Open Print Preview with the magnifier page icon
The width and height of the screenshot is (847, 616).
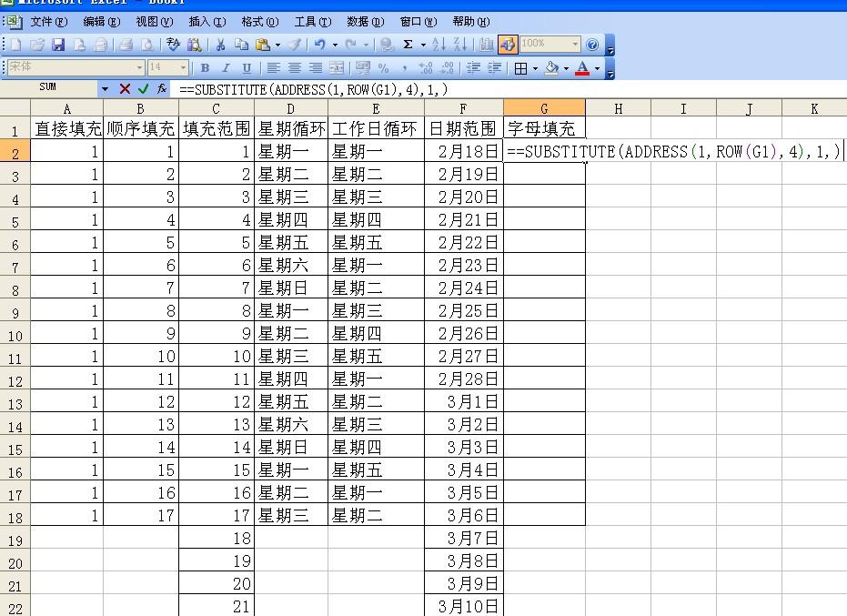pyautogui.click(x=147, y=45)
